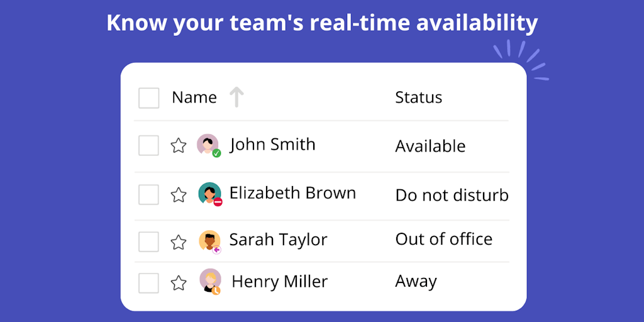Mark Henry Miller's checkbox
The image size is (644, 322).
(149, 283)
